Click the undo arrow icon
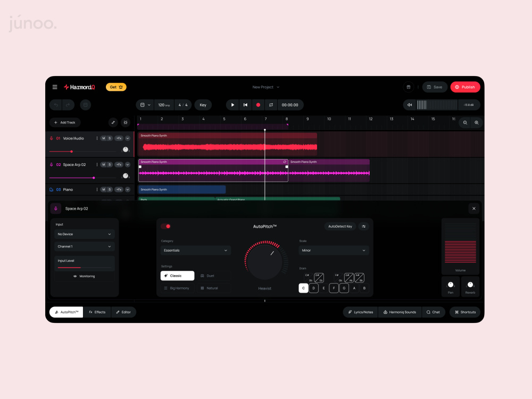The width and height of the screenshot is (532, 399). (56, 105)
